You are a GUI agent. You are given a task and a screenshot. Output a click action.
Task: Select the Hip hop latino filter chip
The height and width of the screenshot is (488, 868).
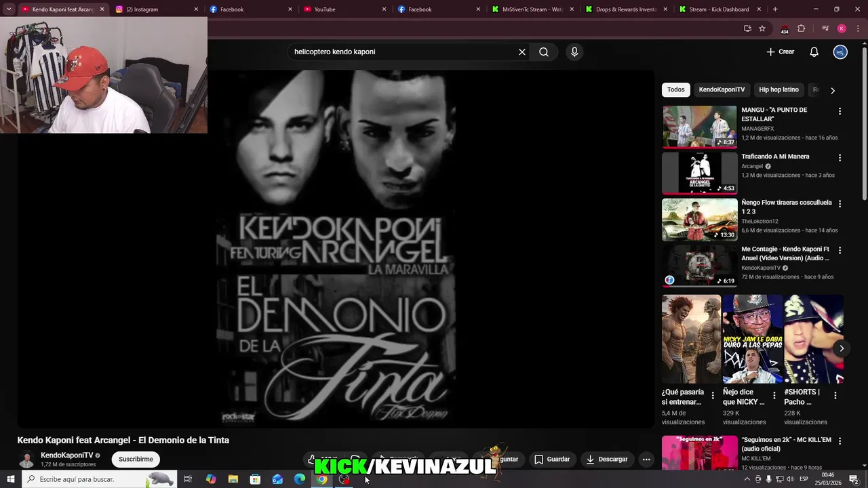pyautogui.click(x=778, y=89)
